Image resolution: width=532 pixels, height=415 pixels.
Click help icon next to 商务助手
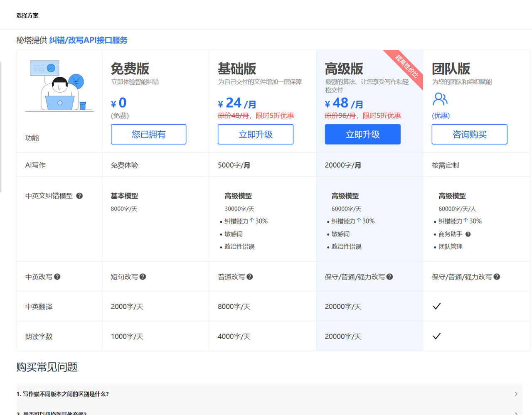(x=468, y=234)
